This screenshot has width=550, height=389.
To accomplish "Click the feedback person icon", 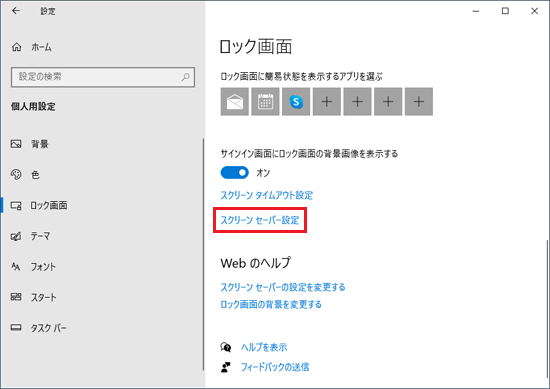I will pyautogui.click(x=226, y=367).
